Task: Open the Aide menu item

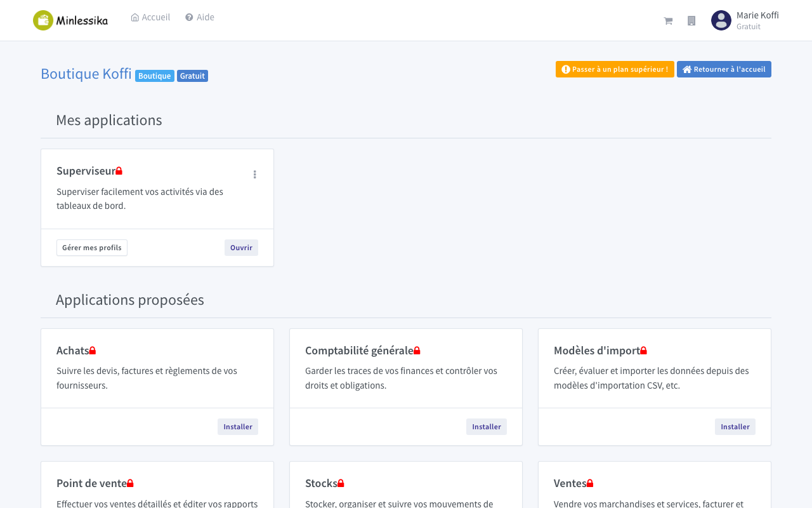Action: tap(200, 17)
